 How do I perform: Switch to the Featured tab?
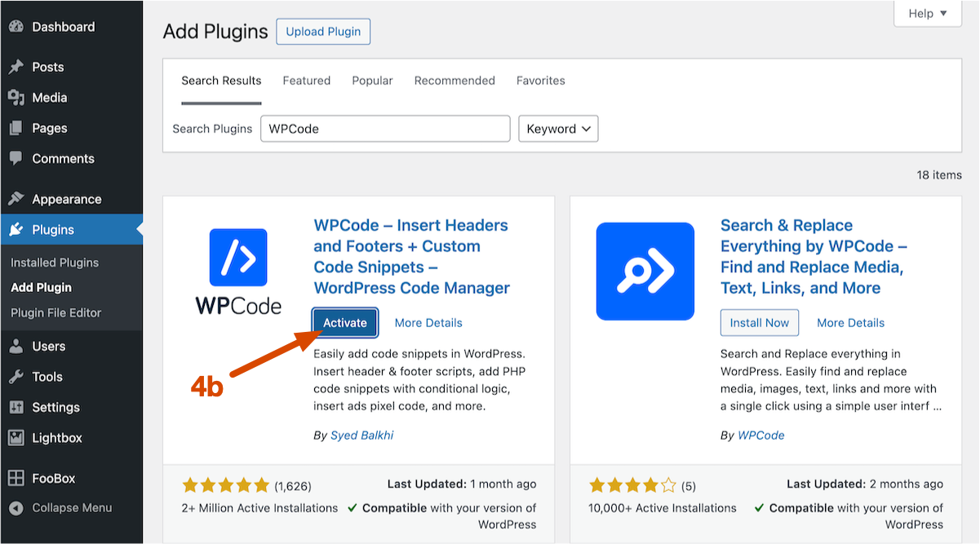307,81
